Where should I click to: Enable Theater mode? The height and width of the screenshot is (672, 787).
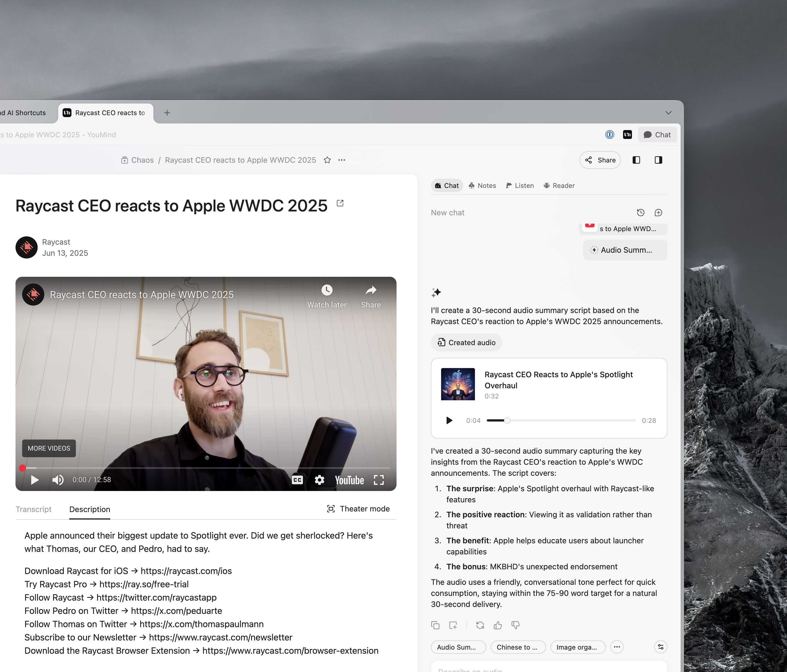pyautogui.click(x=358, y=509)
